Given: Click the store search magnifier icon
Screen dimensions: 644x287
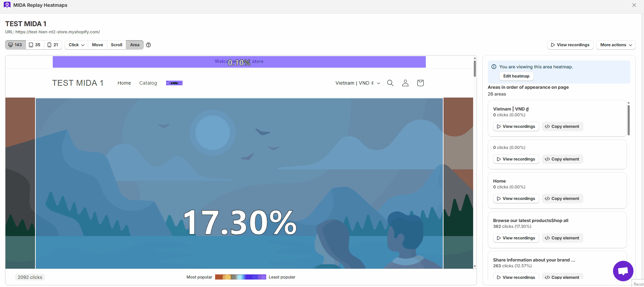Looking at the screenshot, I should tap(390, 83).
